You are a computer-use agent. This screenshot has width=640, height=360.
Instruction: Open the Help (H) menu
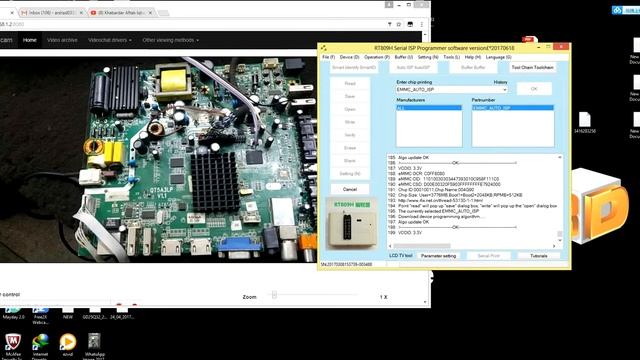(473, 57)
